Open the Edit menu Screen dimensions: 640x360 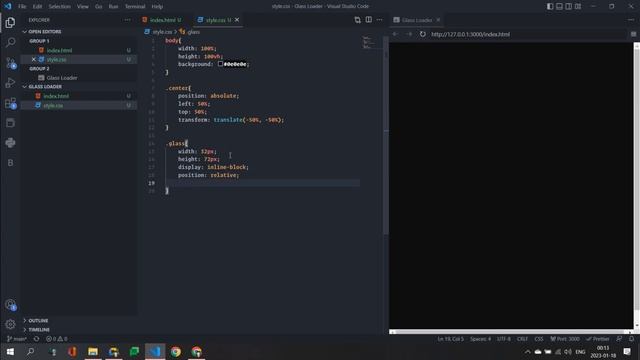[37, 7]
